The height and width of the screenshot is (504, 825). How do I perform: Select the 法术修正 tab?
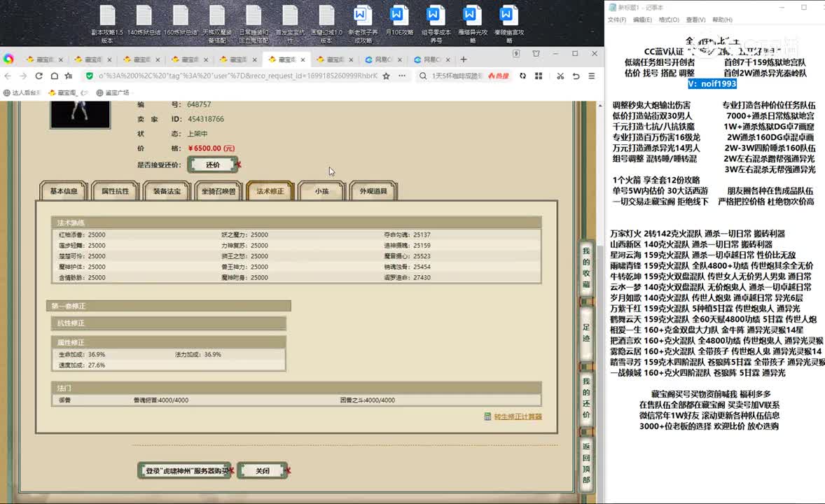[x=270, y=191]
